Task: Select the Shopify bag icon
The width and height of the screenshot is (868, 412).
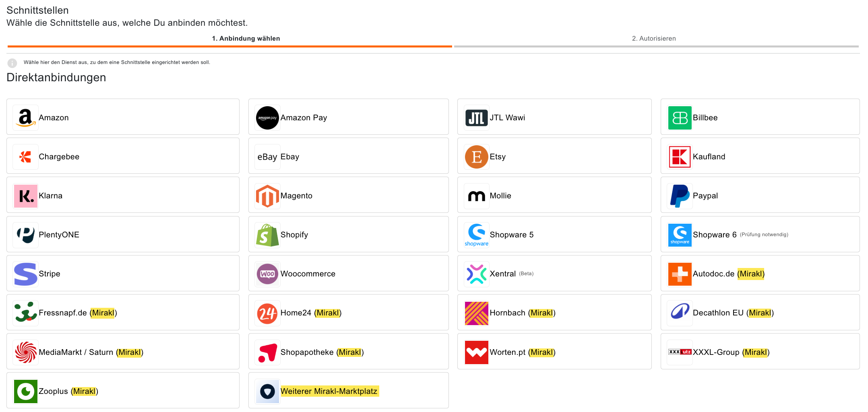Action: pyautogui.click(x=267, y=235)
